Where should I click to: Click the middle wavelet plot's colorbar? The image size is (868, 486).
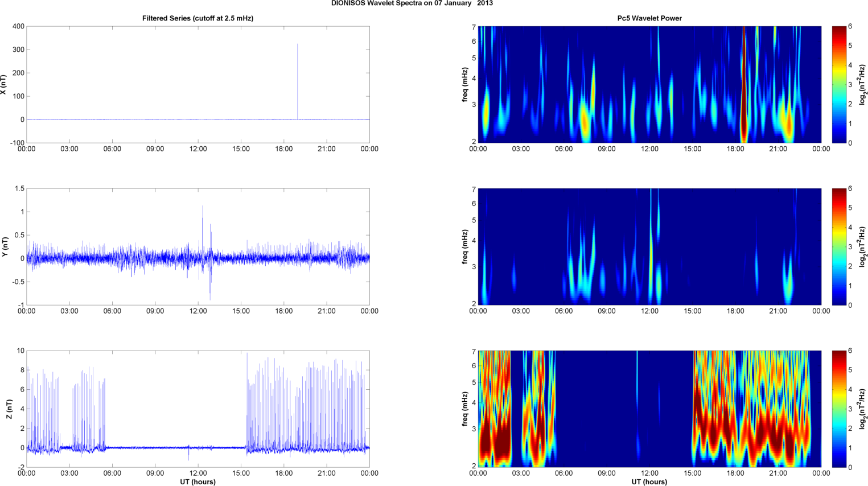coord(838,246)
